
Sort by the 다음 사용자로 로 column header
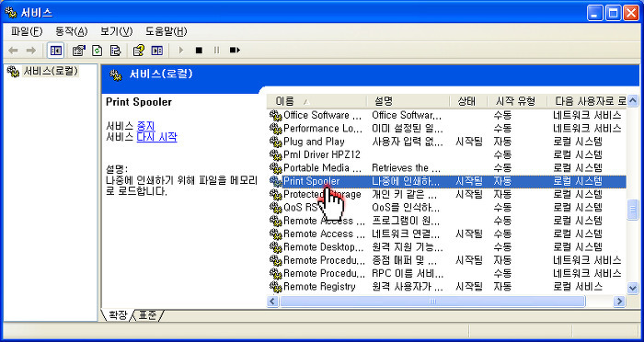tap(587, 101)
